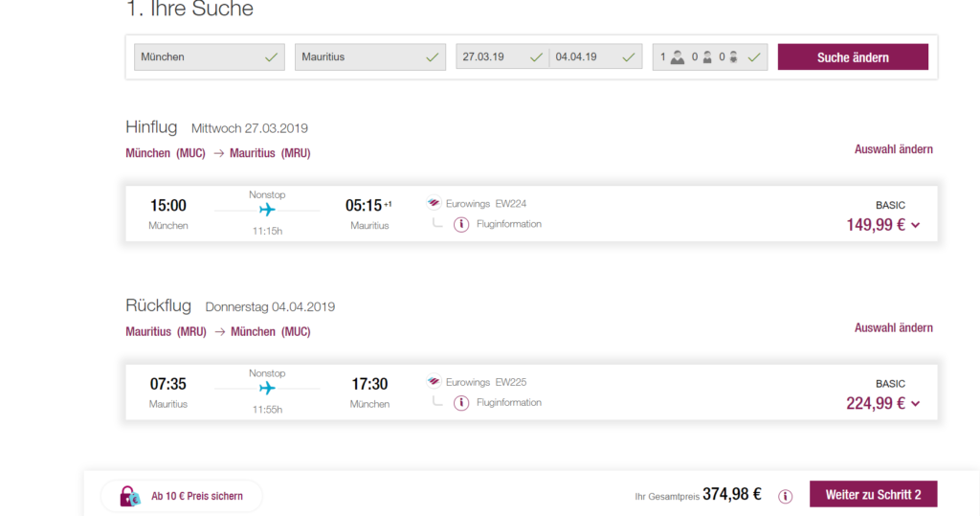Click the info icon beside EW225 Fluginformation
This screenshot has height=516, width=980.
point(461,403)
